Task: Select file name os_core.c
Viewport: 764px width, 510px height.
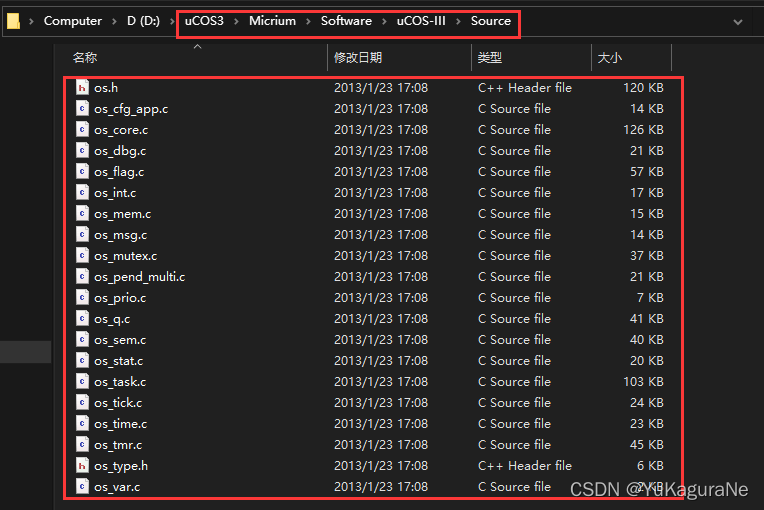Action: tap(121, 130)
